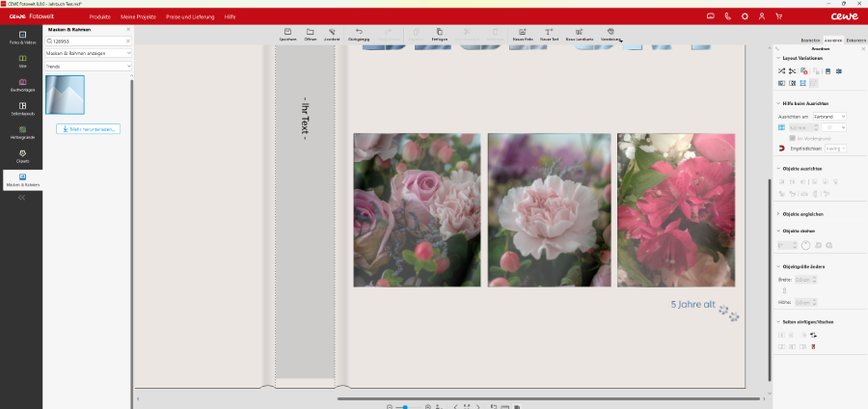The width and height of the screenshot is (868, 409).
Task: Switch to the Bearbeiten tab
Action: coord(810,41)
